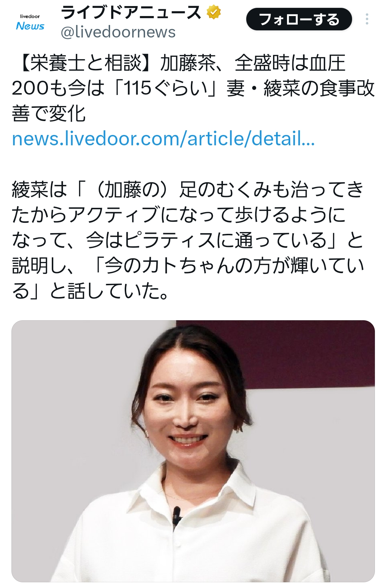The height and width of the screenshot is (588, 386).
Task: Open the ライブドアニュース display name
Action: 131,13
